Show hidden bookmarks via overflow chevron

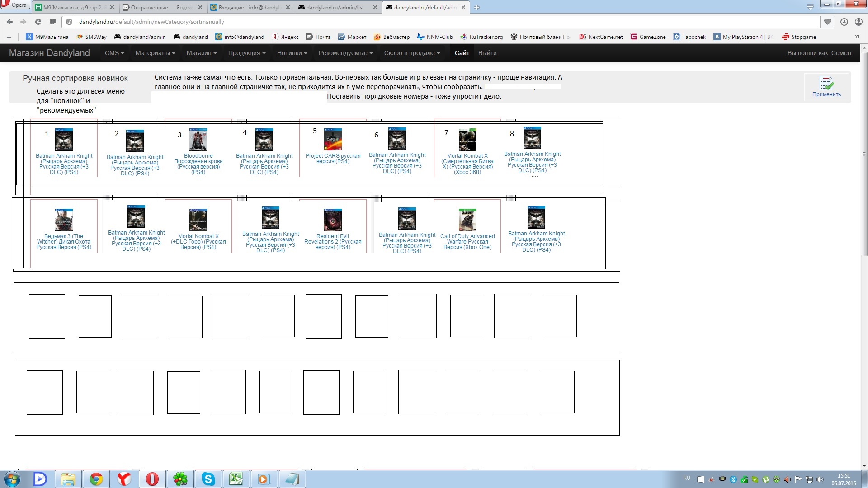point(857,37)
